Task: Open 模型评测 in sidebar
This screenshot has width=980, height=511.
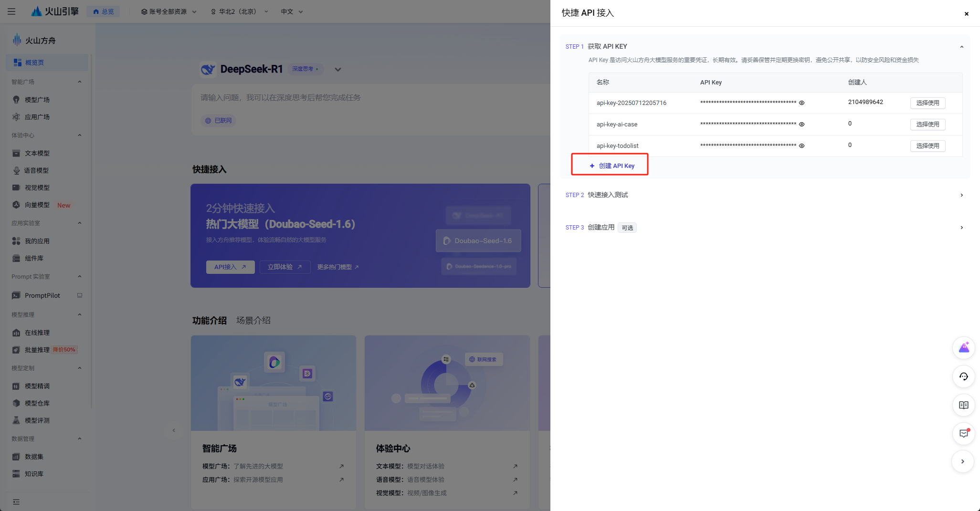Action: tap(37, 420)
